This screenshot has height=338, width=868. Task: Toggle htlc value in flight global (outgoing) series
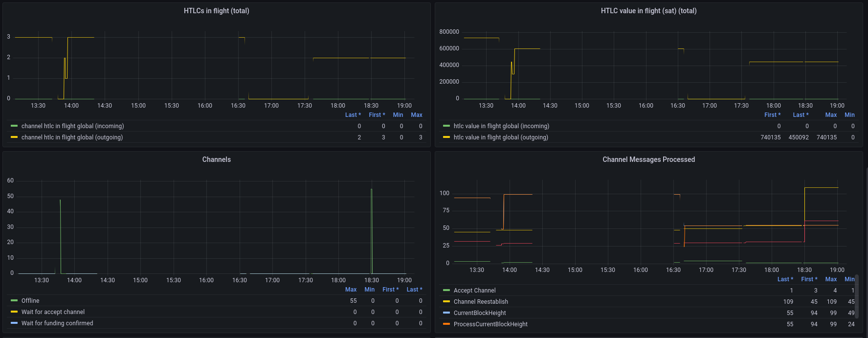pyautogui.click(x=501, y=137)
